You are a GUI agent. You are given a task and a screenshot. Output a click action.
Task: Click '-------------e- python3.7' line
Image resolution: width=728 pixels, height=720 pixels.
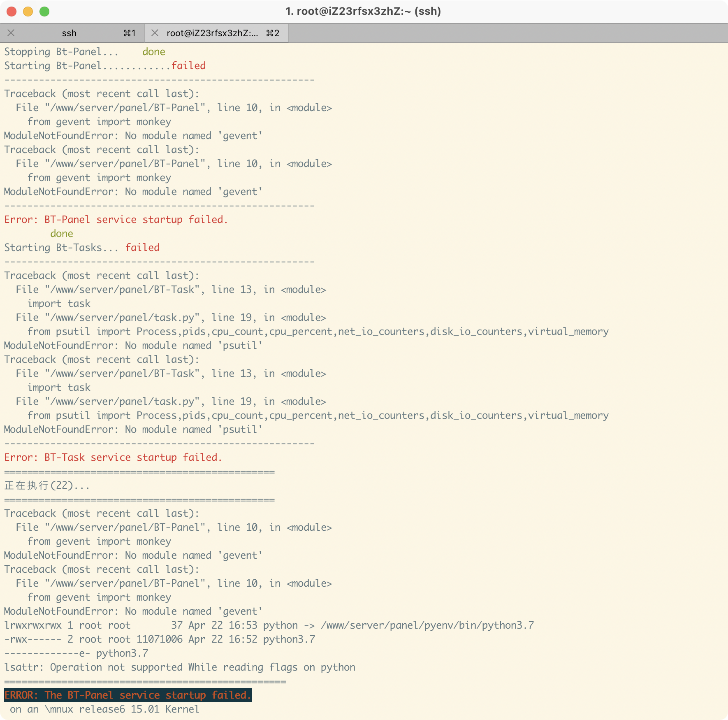[76, 653]
